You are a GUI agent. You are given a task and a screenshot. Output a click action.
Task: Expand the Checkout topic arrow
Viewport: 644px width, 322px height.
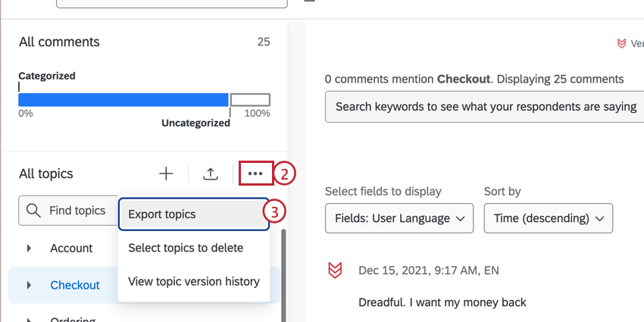click(x=30, y=286)
